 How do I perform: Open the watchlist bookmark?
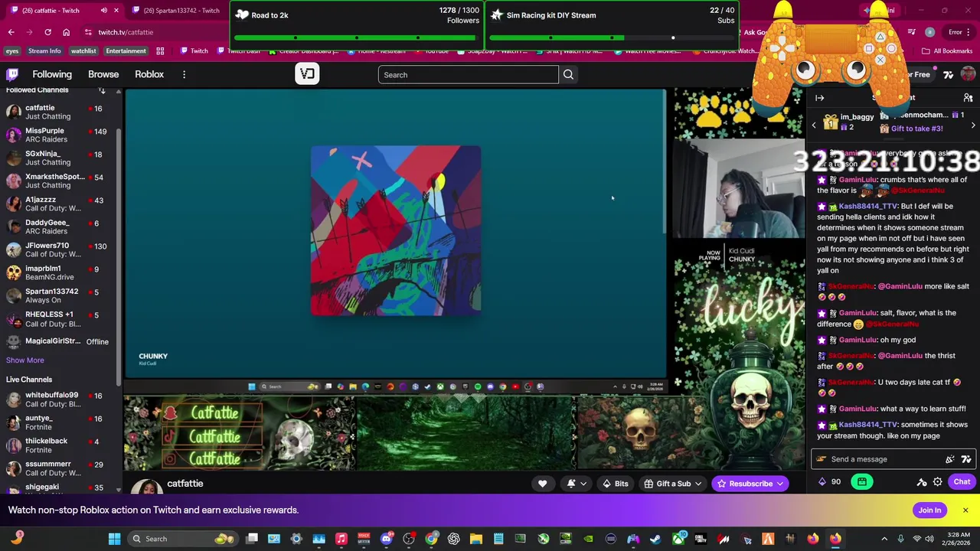pyautogui.click(x=83, y=51)
